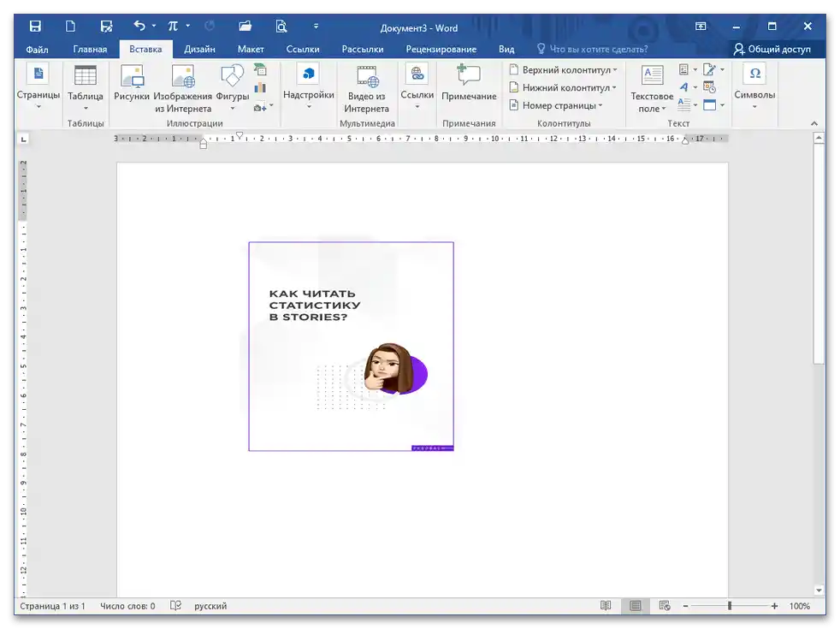This screenshot has height=629, width=840.
Task: Switch to the Вид tab
Action: [506, 50]
